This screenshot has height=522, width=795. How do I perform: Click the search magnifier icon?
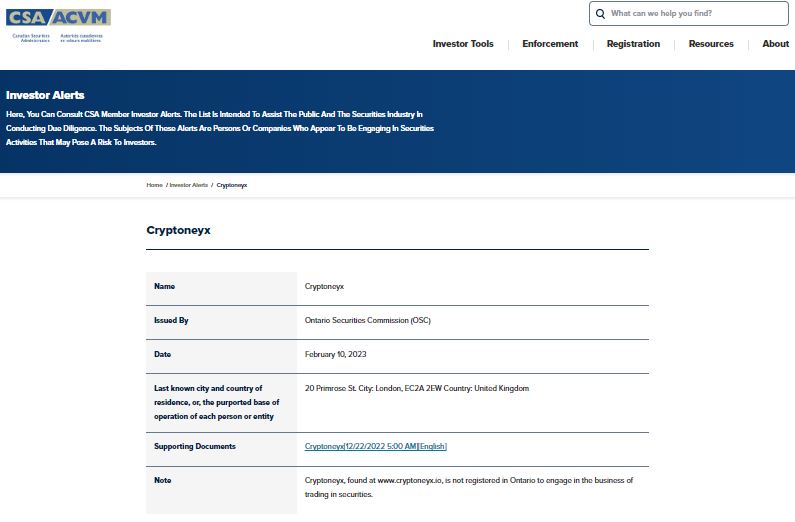tap(600, 14)
